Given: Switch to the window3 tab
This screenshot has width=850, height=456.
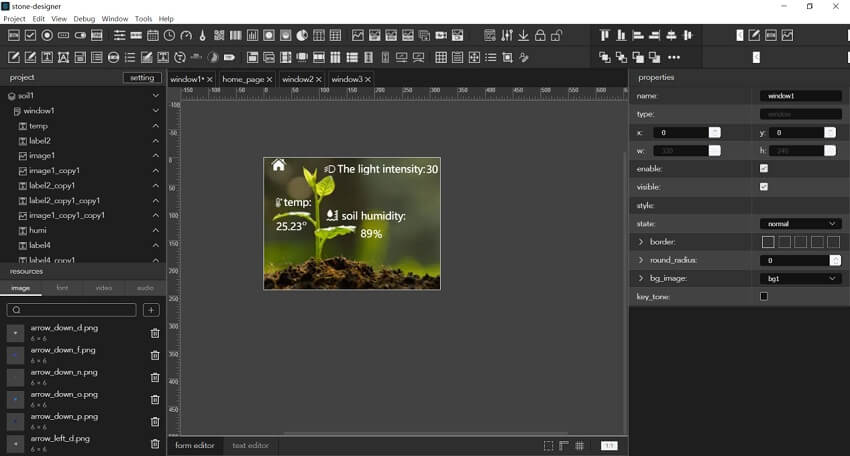Looking at the screenshot, I should coord(347,79).
